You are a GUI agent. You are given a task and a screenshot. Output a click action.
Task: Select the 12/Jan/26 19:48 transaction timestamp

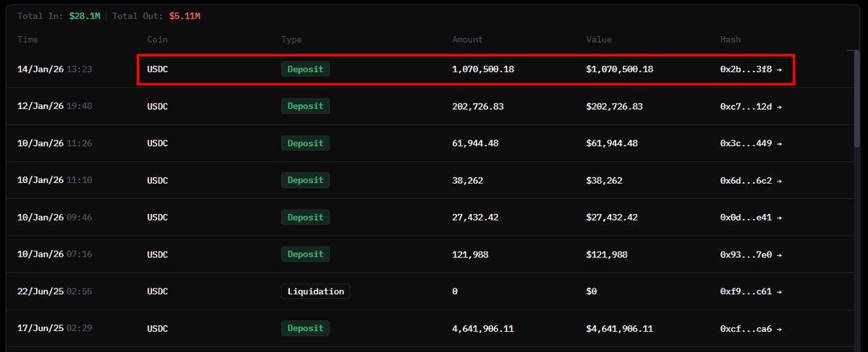click(x=54, y=106)
